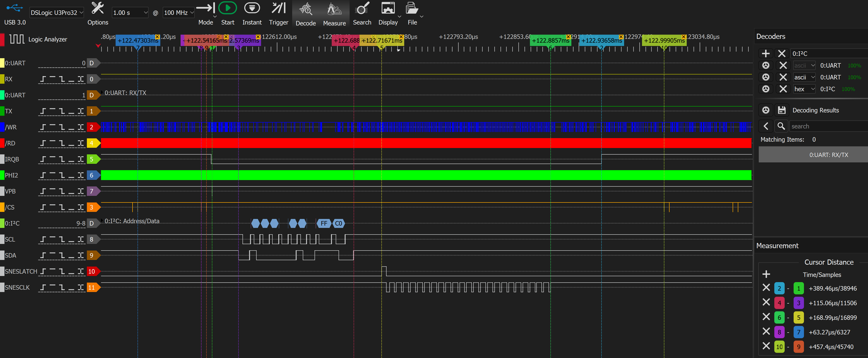Image resolution: width=868 pixels, height=358 pixels.
Task: Delete cursor distance 4-3 measurement
Action: point(766,302)
